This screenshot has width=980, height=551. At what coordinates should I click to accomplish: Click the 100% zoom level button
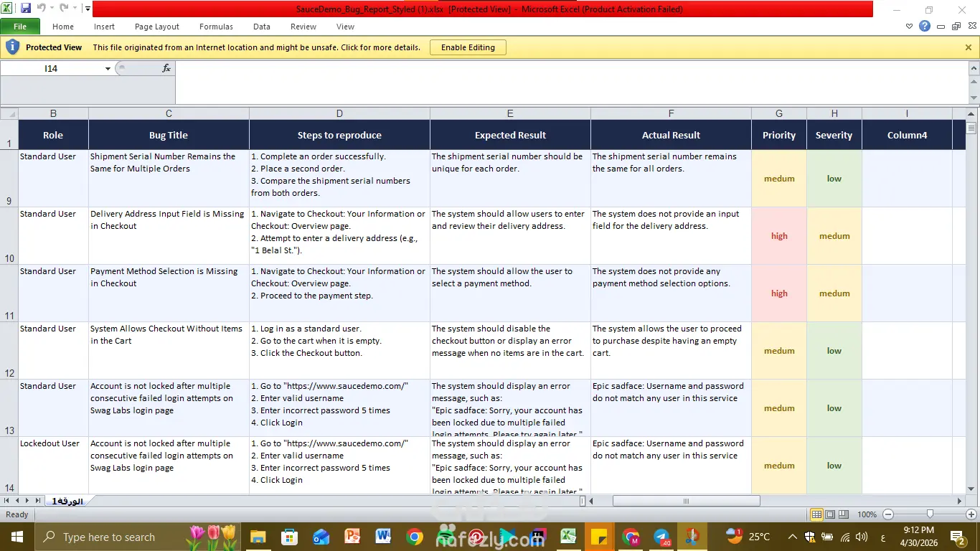[x=867, y=514]
